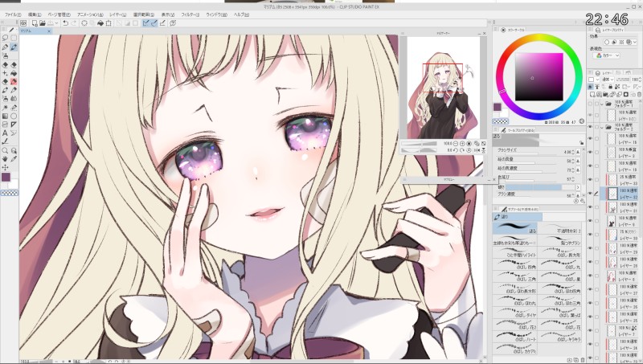Select the Auto select magic wand tool

(5, 108)
